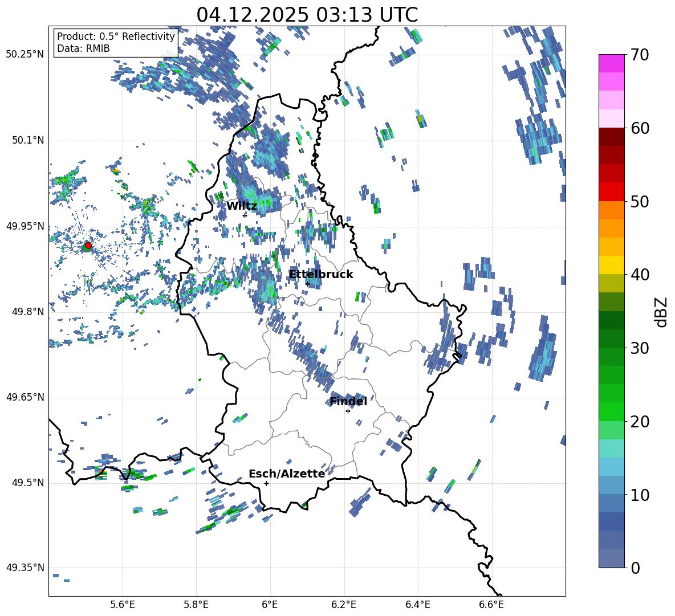The height and width of the screenshot is (616, 675).
Task: Click the 40 value on colorbar
Action: (x=640, y=275)
